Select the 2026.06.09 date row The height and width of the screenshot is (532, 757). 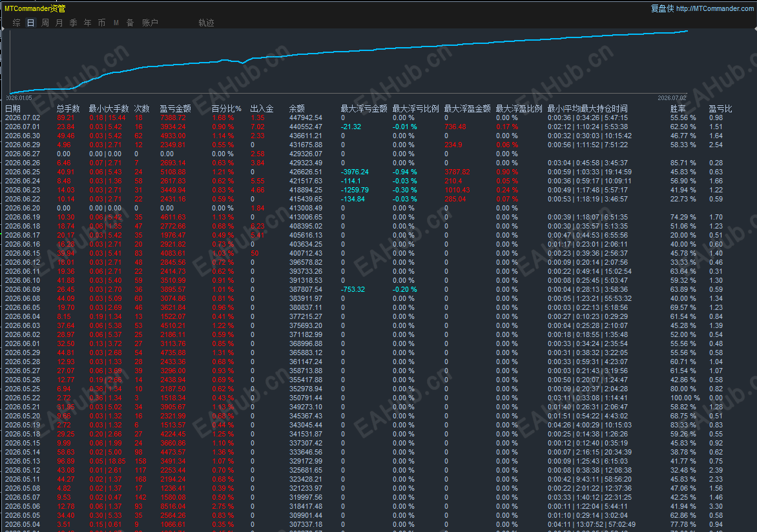click(x=23, y=290)
